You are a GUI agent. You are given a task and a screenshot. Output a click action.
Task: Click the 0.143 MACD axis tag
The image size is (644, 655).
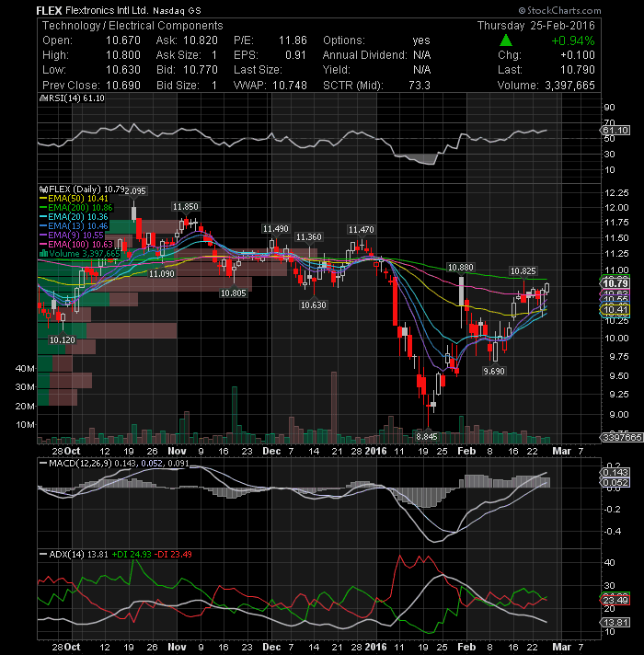coord(615,473)
